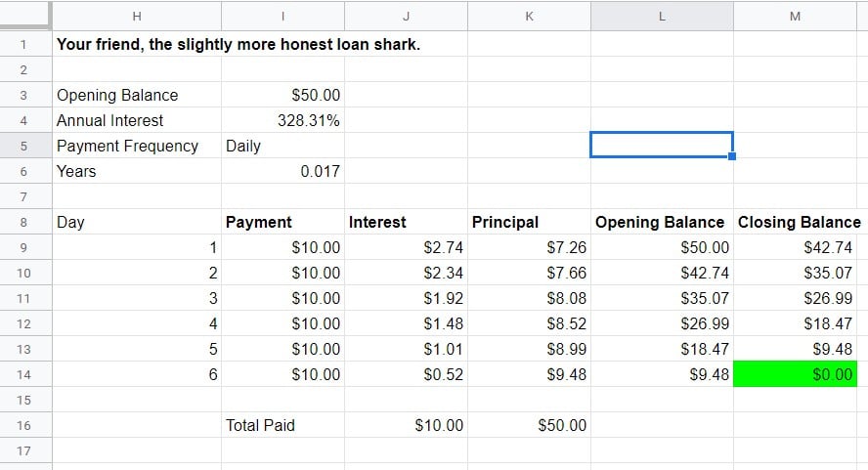Select column M header
Image resolution: width=868 pixels, height=470 pixels.
795,16
